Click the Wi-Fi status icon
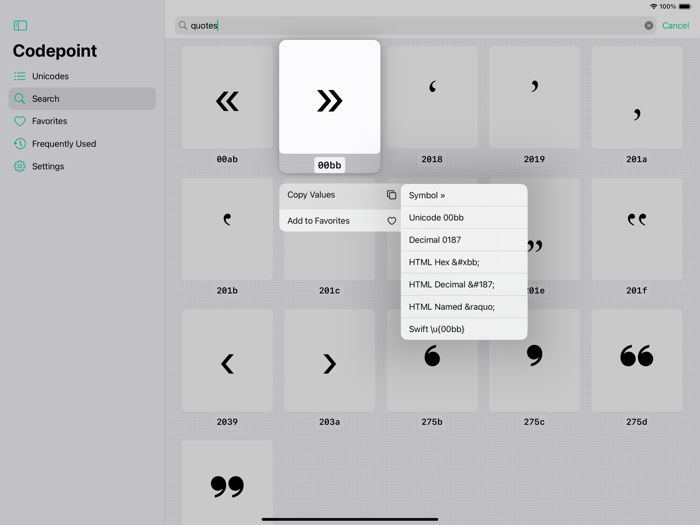Image resolution: width=700 pixels, height=525 pixels. [654, 6]
